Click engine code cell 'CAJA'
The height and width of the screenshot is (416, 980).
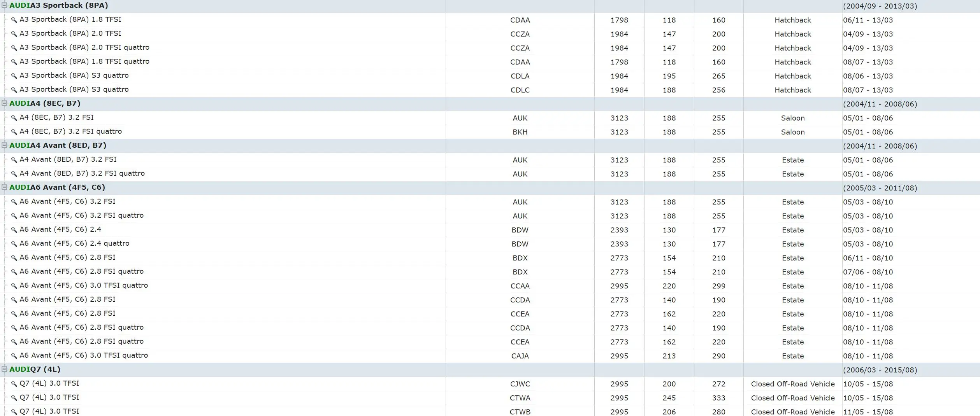(520, 356)
